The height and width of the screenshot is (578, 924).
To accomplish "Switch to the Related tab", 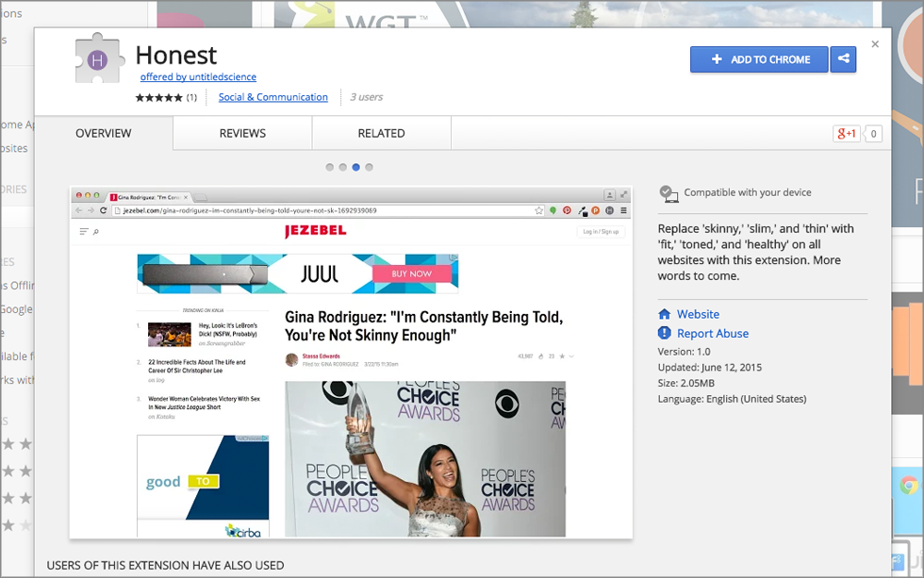I will 381,133.
